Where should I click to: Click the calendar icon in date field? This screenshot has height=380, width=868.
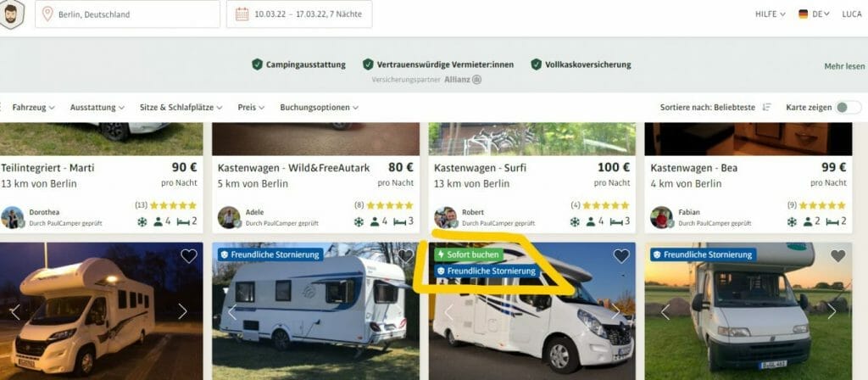pos(242,14)
